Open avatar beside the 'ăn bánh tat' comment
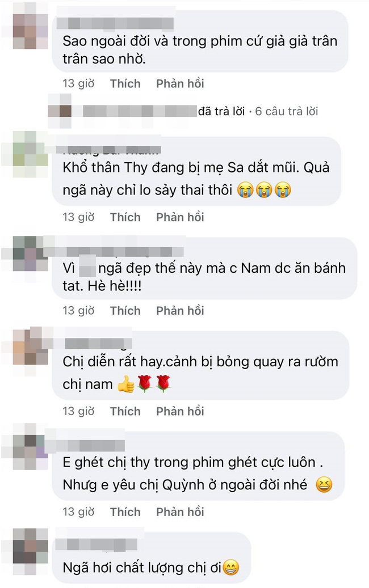Image resolution: width=369 pixels, height=588 pixels. (31, 254)
